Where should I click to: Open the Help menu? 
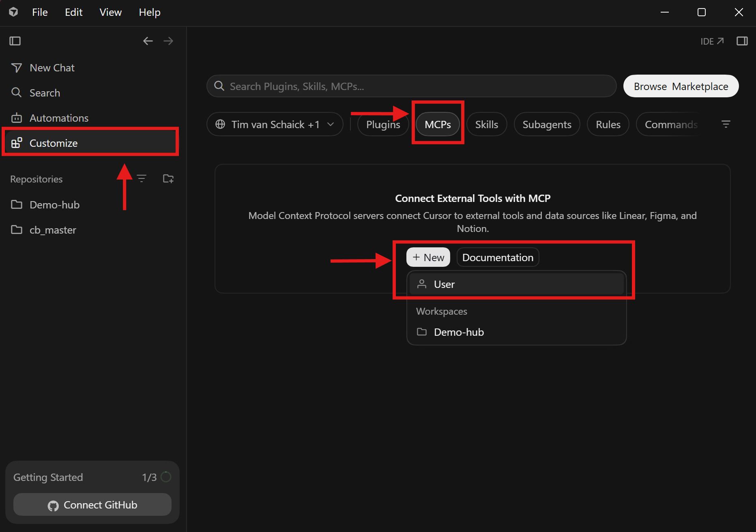[x=150, y=12]
